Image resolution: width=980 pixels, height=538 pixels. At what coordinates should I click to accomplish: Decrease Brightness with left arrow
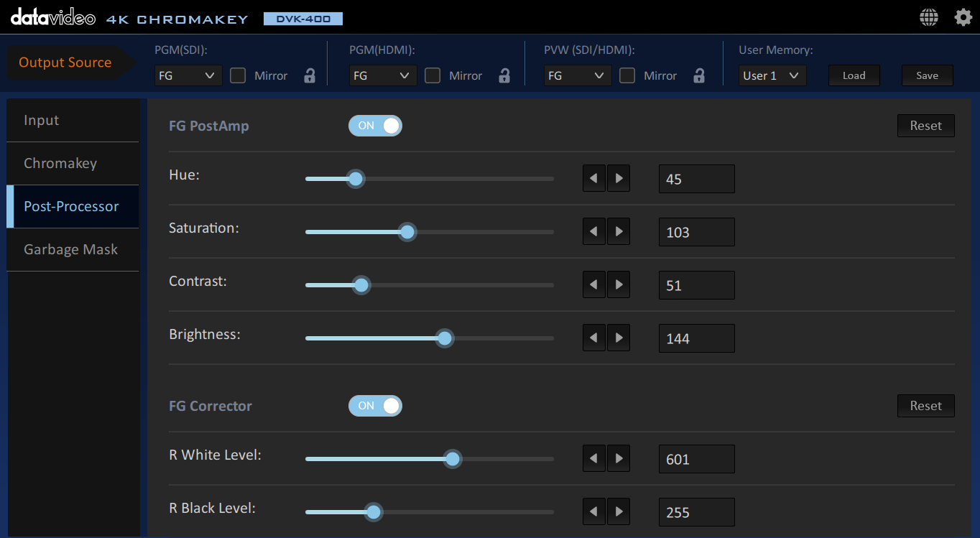click(x=593, y=338)
